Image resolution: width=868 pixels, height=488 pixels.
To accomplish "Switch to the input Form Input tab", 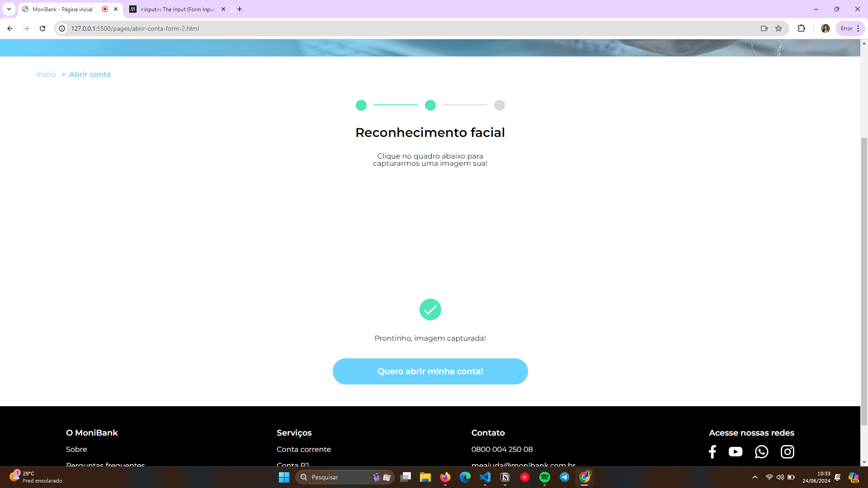I will tap(178, 9).
